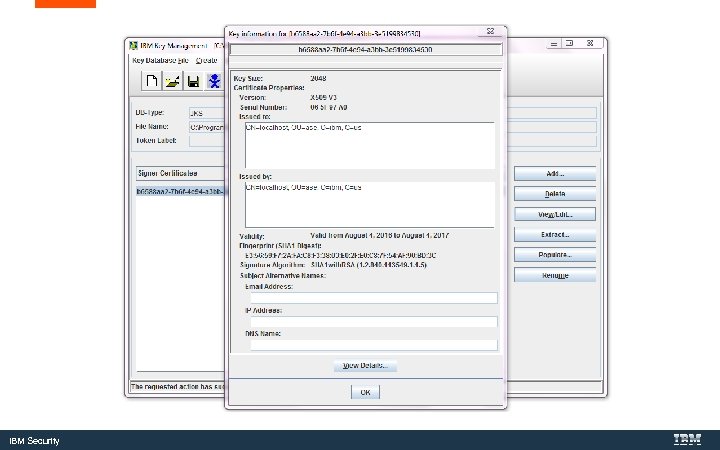Click the blue person toolbar icon
Image resolution: width=720 pixels, height=450 pixels.
[214, 81]
